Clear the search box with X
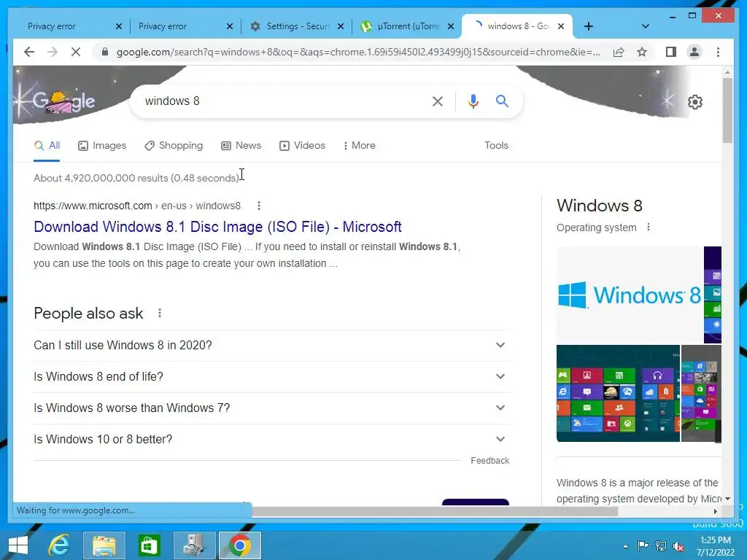Screen dimensions: 747x560 click(438, 101)
